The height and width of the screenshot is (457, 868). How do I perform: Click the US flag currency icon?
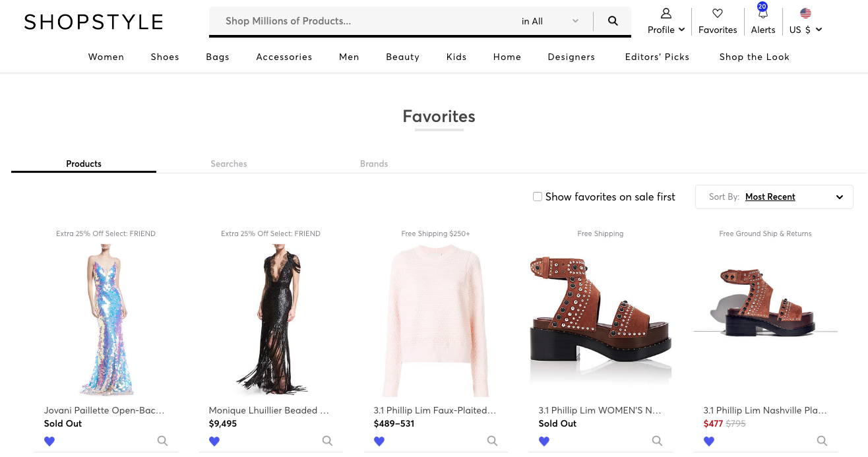coord(805,13)
